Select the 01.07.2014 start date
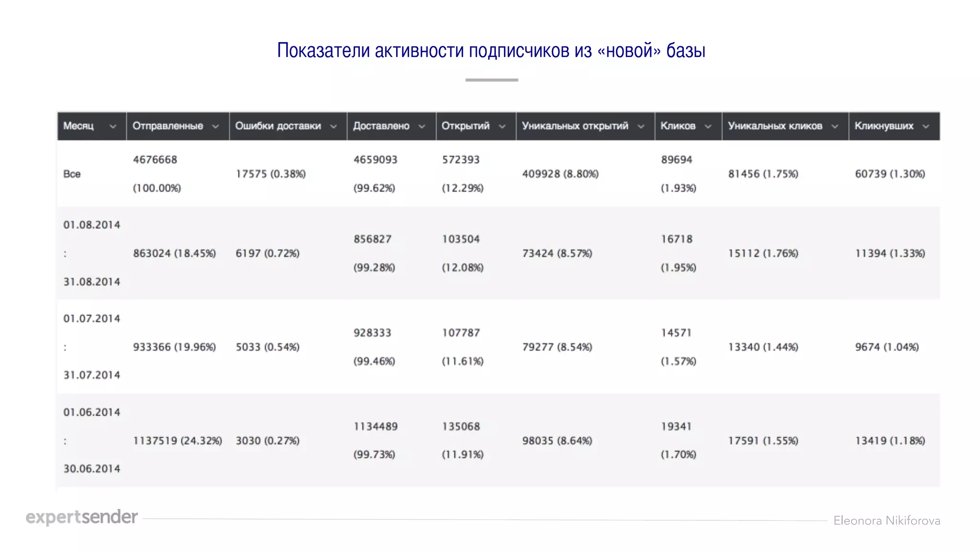 coord(92,319)
